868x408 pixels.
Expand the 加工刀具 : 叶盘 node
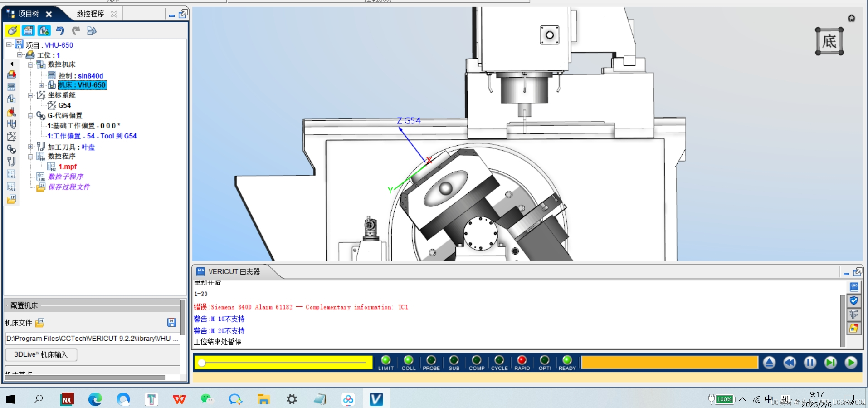point(30,147)
